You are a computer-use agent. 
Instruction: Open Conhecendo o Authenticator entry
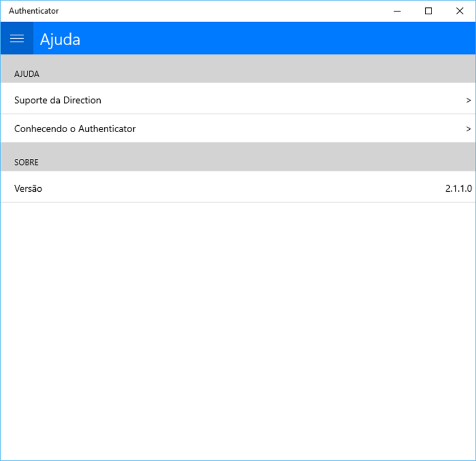(238, 129)
